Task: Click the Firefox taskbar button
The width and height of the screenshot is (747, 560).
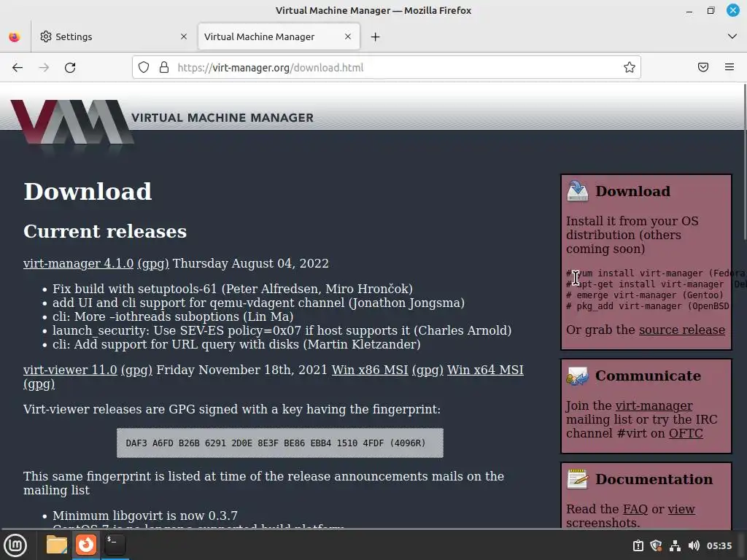Action: (x=86, y=545)
